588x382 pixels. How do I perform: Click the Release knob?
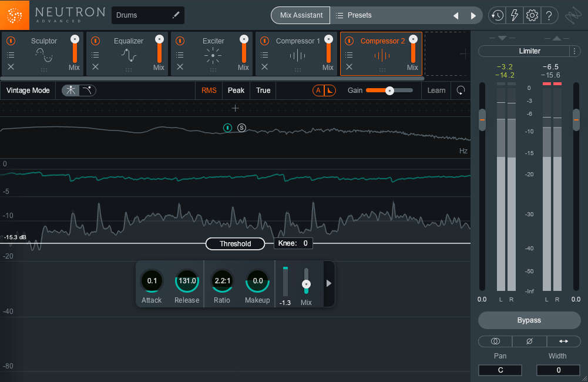tap(187, 281)
